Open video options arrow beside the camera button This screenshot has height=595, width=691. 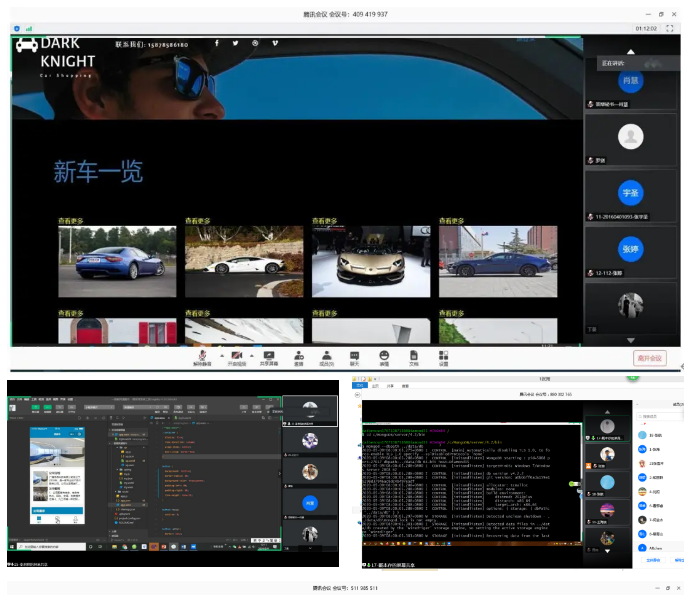[252, 355]
